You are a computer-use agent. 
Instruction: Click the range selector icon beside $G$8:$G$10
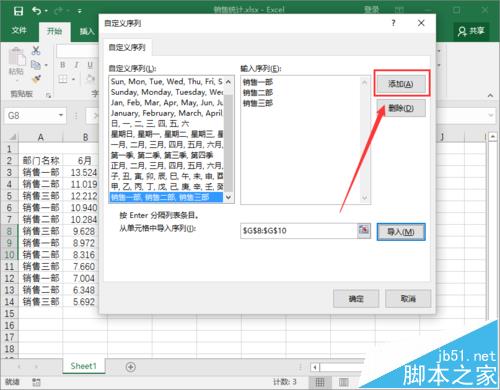point(364,230)
